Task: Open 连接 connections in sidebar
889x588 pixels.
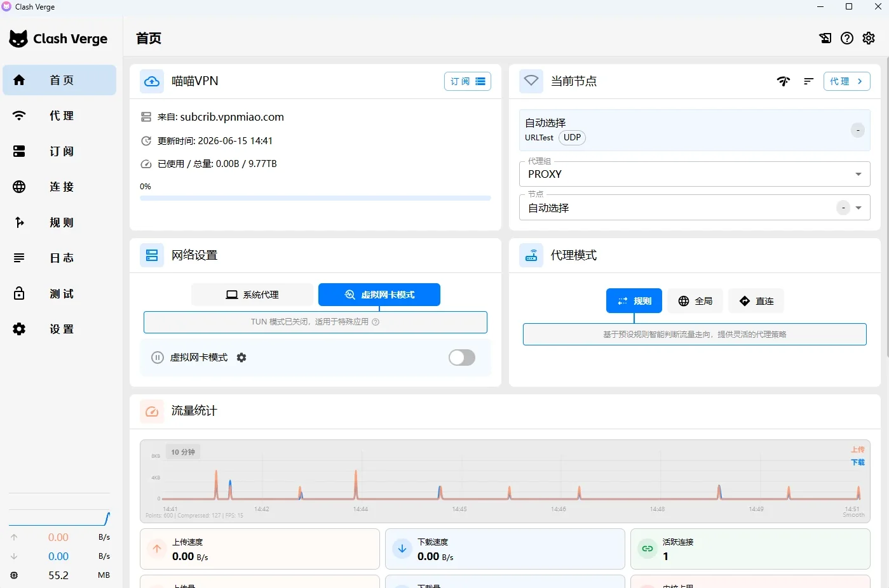Action: pos(60,187)
